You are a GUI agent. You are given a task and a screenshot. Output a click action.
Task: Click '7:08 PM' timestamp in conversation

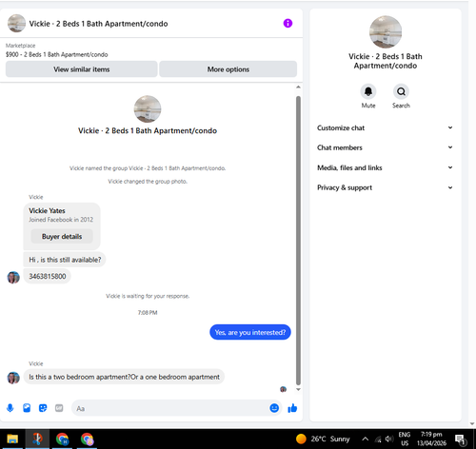click(x=148, y=313)
